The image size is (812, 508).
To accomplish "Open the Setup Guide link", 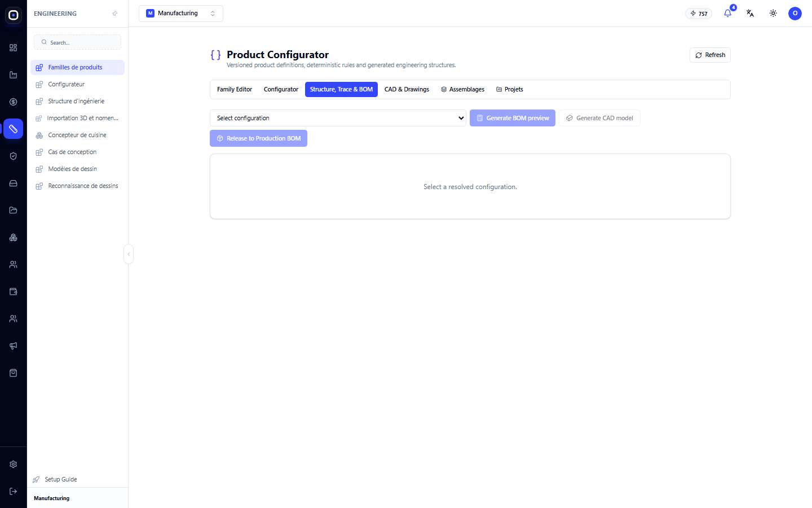I will click(55, 479).
